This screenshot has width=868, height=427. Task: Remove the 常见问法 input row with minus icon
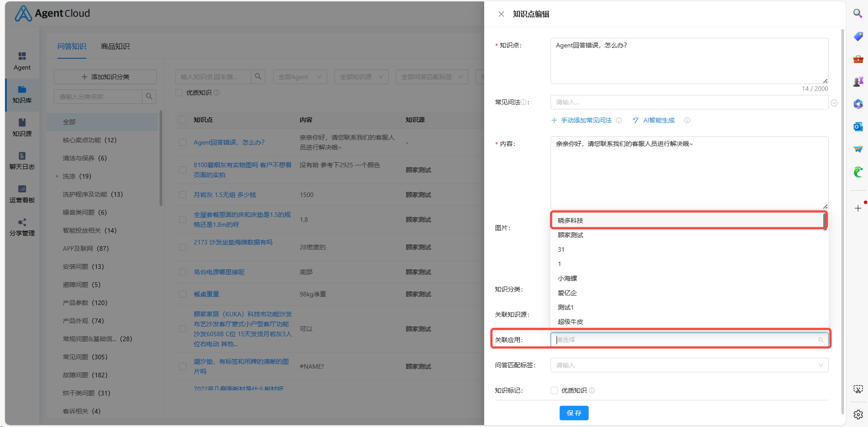pos(834,103)
